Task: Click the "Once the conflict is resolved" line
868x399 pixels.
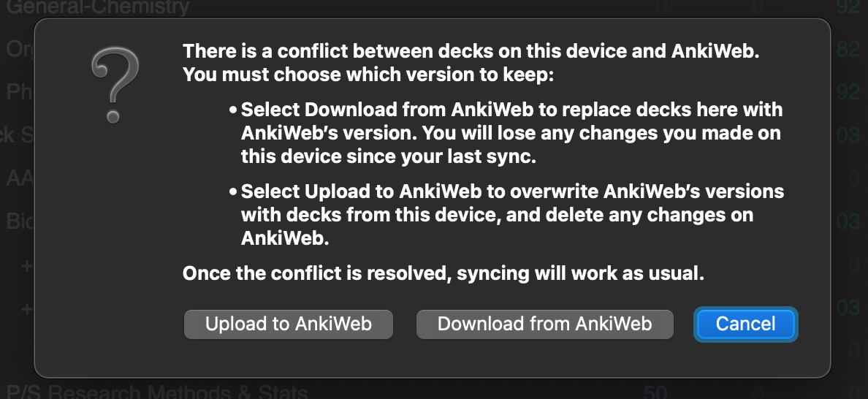Action: pyautogui.click(x=443, y=273)
